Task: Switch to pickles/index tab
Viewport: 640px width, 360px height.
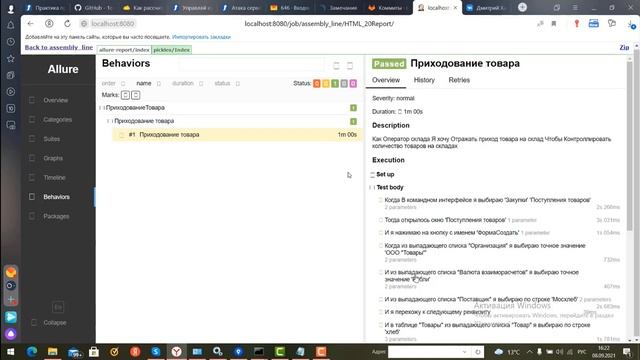Action: pos(171,50)
